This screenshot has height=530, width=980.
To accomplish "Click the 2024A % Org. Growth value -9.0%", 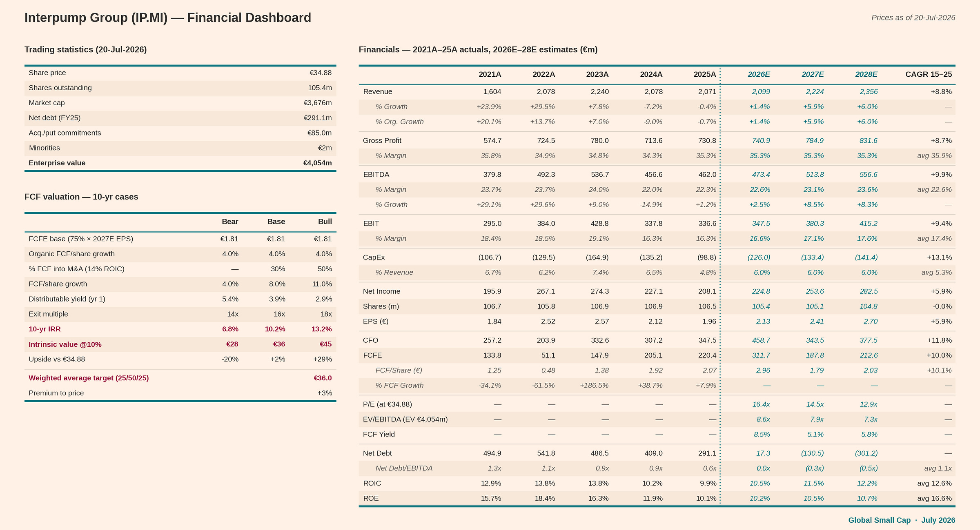I will [x=653, y=122].
